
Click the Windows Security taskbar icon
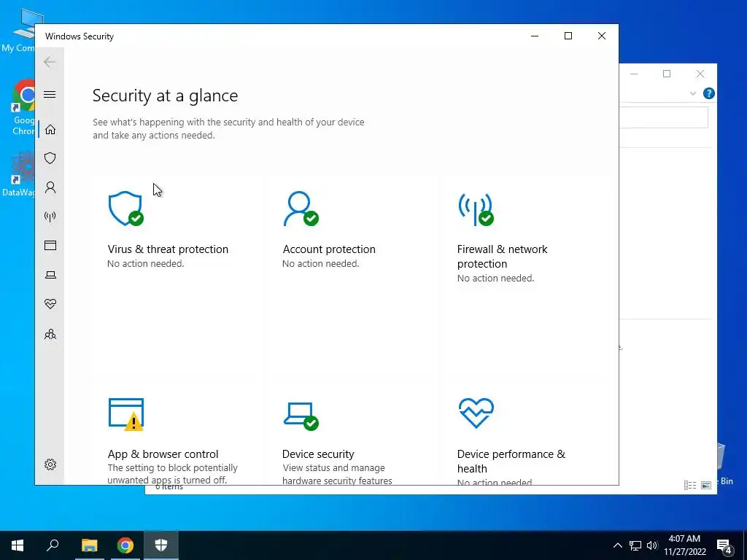point(161,545)
